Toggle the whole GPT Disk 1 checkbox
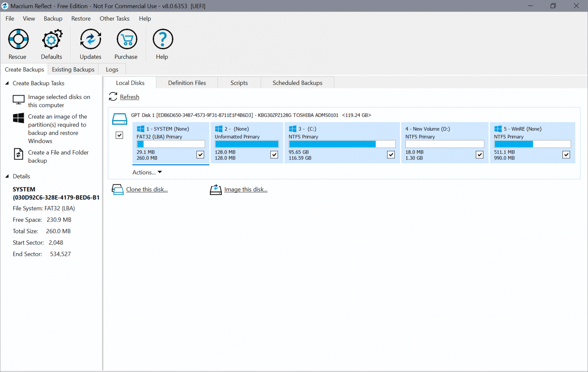This screenshot has height=372, width=588. coord(119,135)
